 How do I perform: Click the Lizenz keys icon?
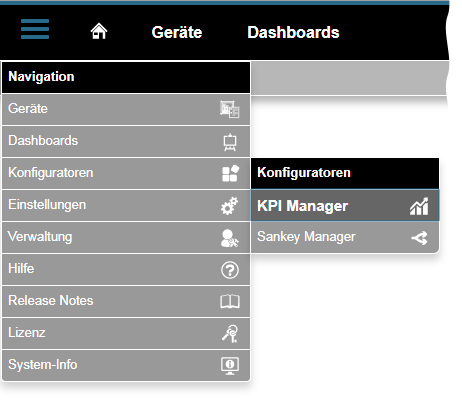pyautogui.click(x=230, y=334)
